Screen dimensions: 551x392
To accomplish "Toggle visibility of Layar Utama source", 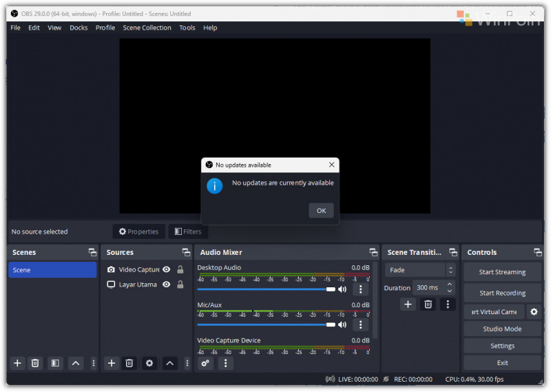I will click(x=167, y=285).
